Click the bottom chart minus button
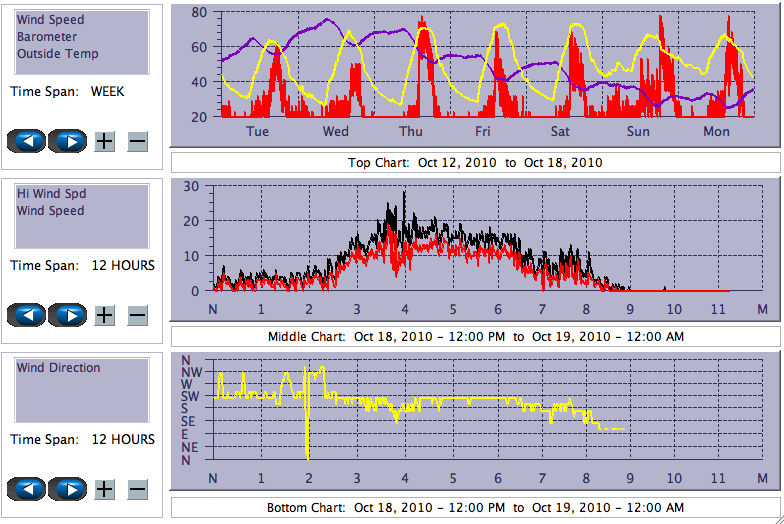 [137, 489]
